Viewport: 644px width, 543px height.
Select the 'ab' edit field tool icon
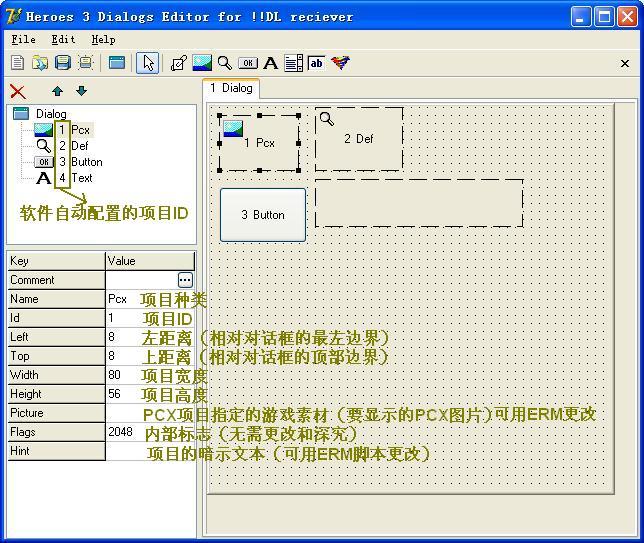[x=316, y=63]
